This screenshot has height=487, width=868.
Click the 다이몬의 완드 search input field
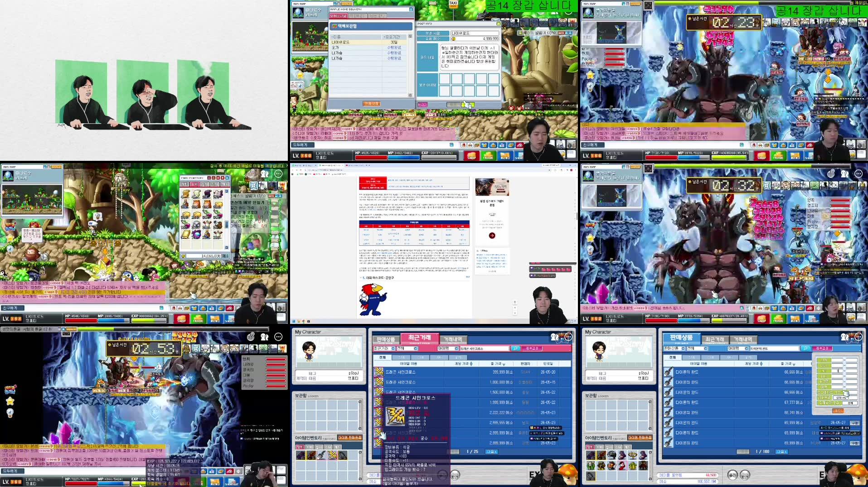(775, 348)
